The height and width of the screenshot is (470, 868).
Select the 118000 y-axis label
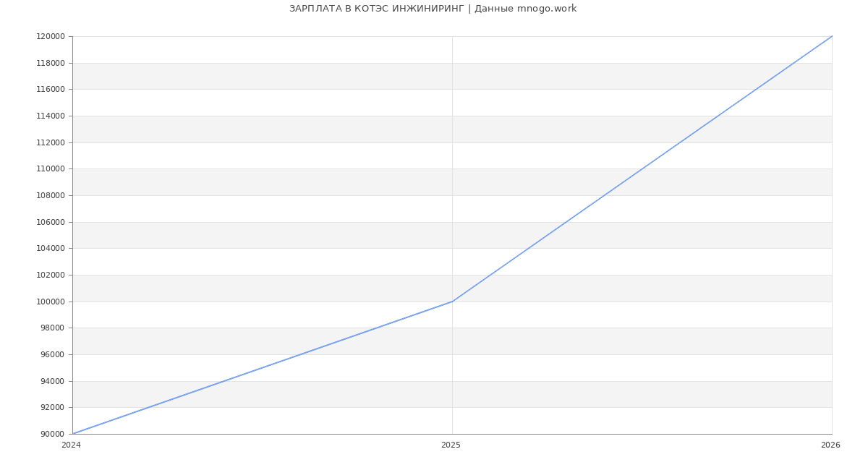[x=51, y=64]
